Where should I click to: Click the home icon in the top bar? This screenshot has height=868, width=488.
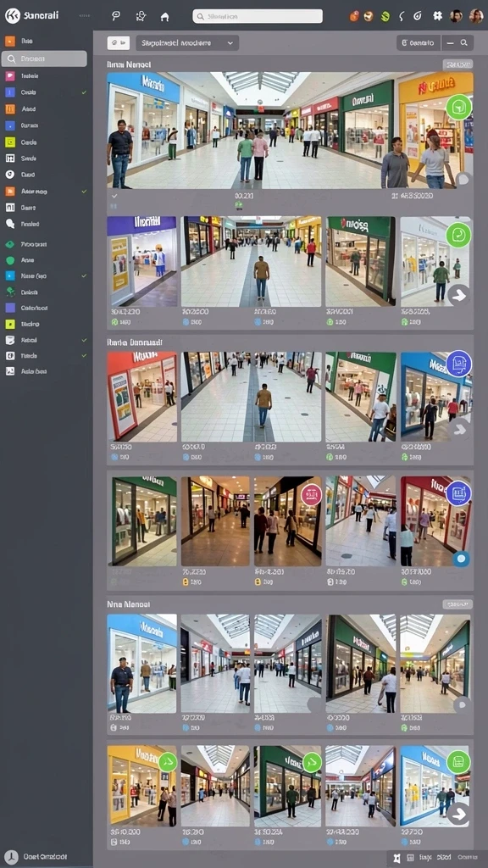[164, 17]
